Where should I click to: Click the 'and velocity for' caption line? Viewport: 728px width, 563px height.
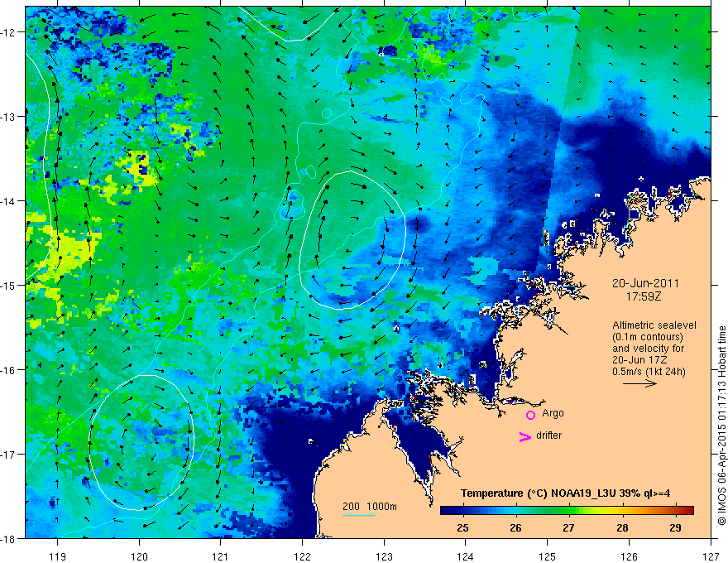pos(648,349)
